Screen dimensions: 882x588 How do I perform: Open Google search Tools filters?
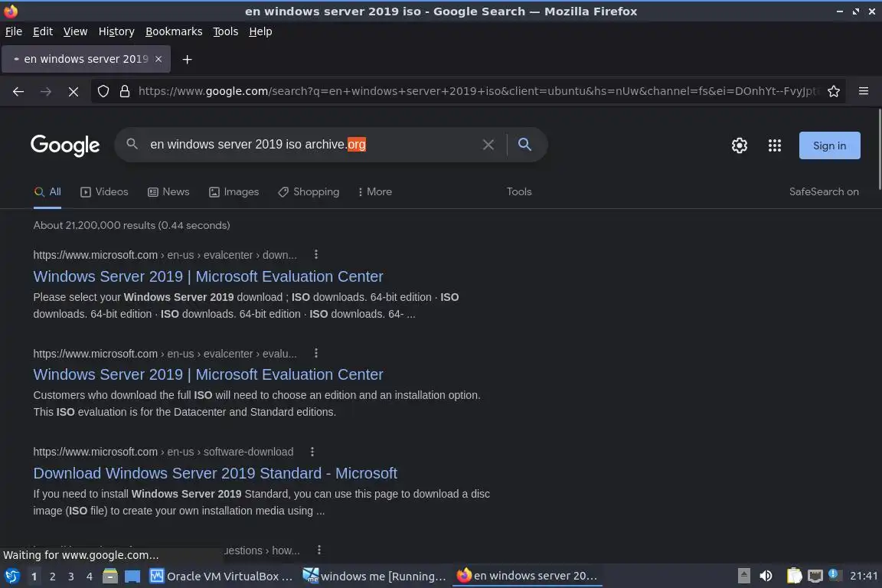pos(519,192)
